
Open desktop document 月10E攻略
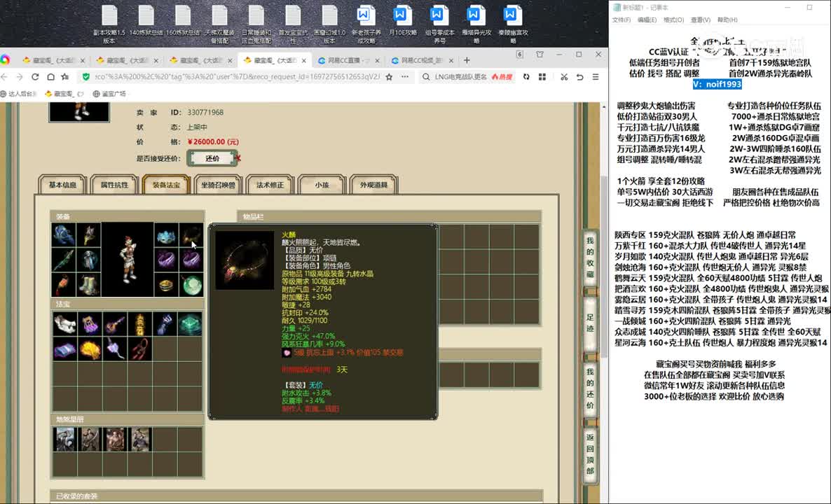[x=402, y=21]
